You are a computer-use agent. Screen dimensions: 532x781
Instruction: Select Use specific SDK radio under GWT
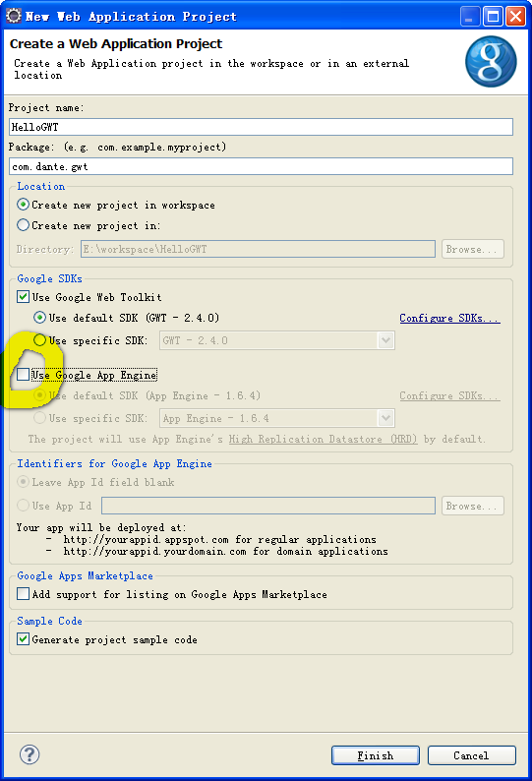tap(40, 340)
